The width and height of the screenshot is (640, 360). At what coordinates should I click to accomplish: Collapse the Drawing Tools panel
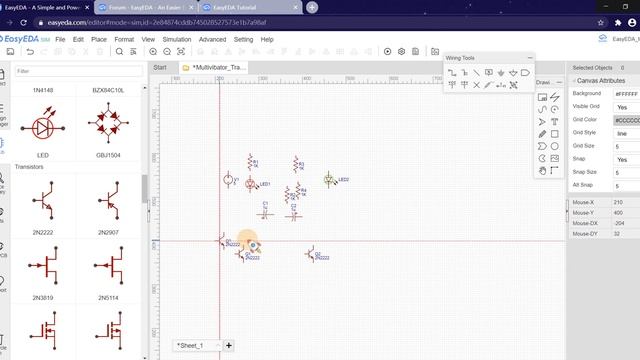coord(559,82)
